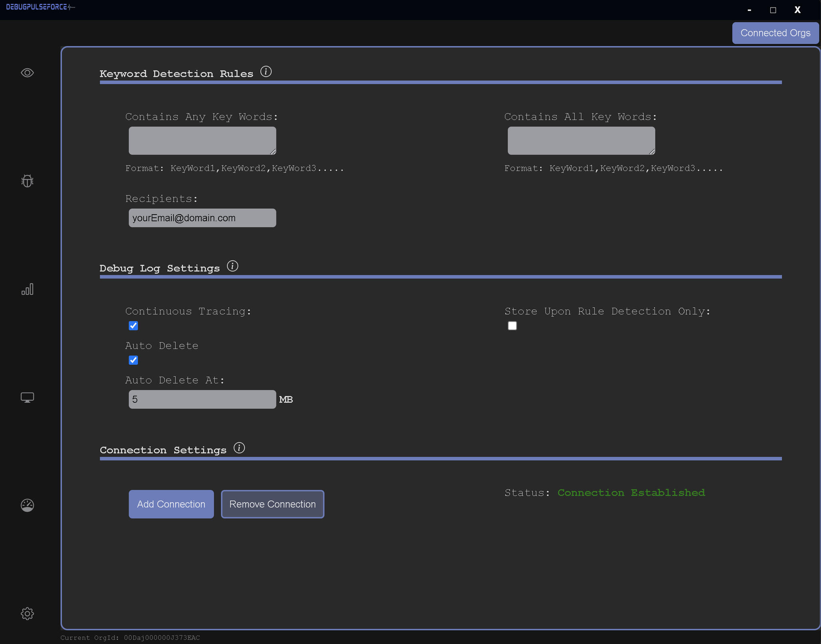Screen dimensions: 821x644
Task: Open the settings gear in sidebar
Action: coord(27,614)
